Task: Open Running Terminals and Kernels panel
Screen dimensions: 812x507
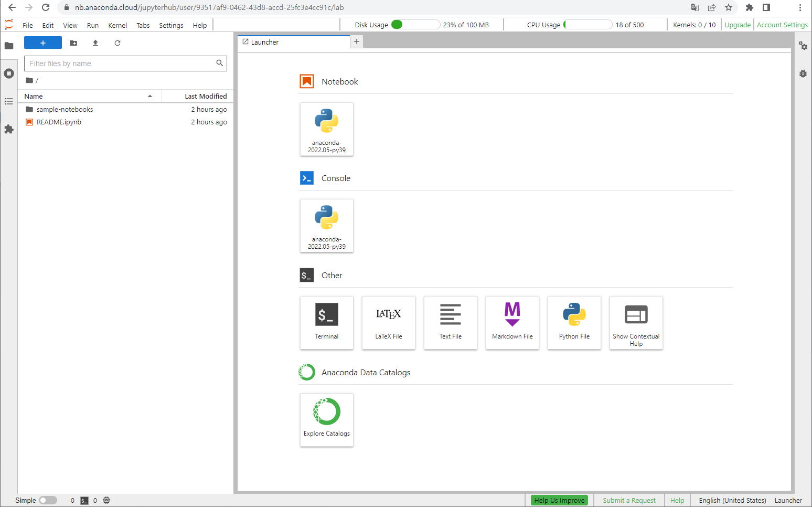Action: point(9,73)
